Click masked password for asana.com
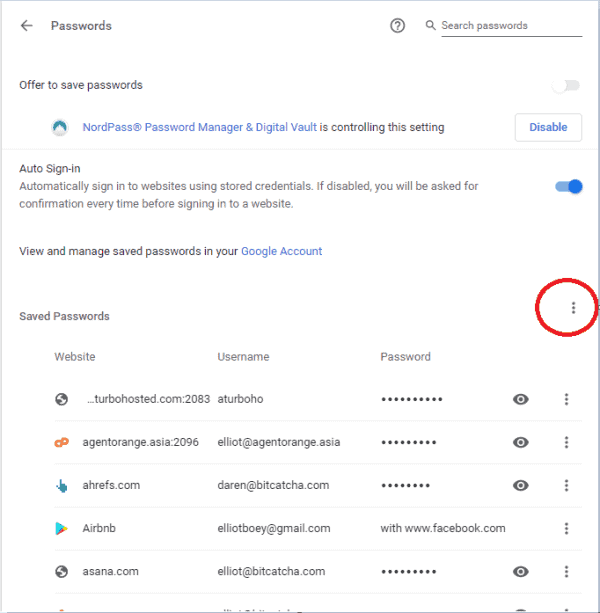 point(409,572)
